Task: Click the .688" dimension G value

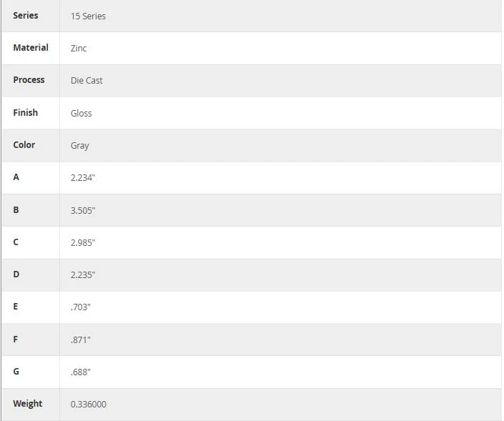Action: click(80, 372)
